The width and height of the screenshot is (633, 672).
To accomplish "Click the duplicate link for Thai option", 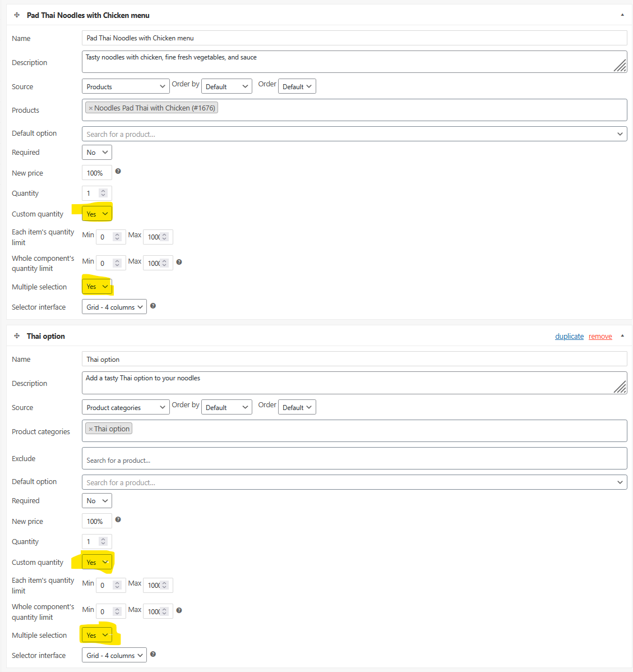I will point(569,336).
